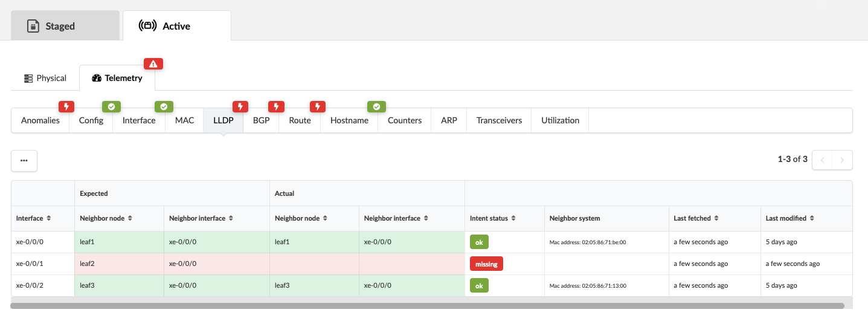Sort table by Interface column

tap(48, 218)
